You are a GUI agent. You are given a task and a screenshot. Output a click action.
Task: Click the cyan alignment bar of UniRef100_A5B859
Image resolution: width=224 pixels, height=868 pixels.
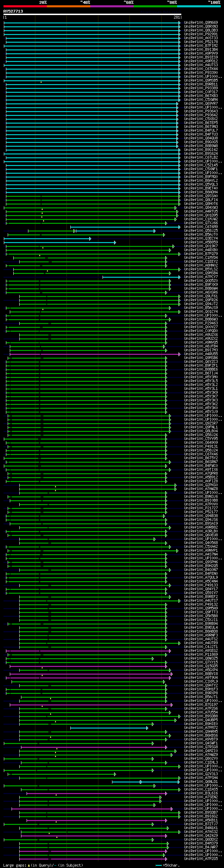pyautogui.click(x=59, y=242)
